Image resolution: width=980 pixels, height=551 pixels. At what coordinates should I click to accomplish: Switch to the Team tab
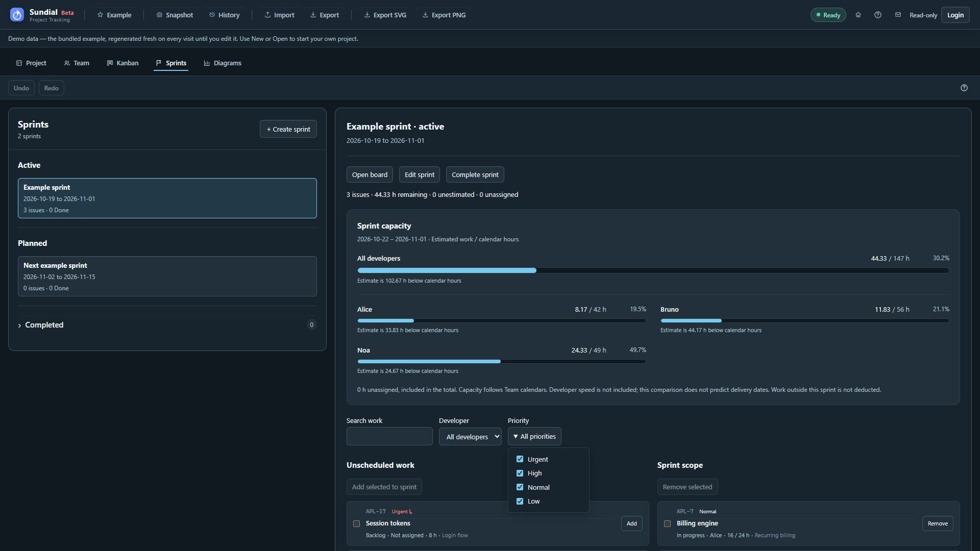pos(77,63)
